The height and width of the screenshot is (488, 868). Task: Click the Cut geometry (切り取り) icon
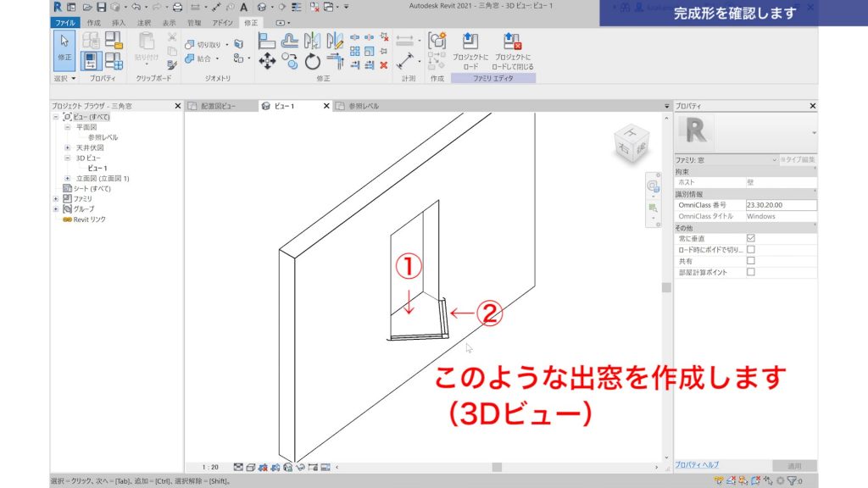[189, 44]
